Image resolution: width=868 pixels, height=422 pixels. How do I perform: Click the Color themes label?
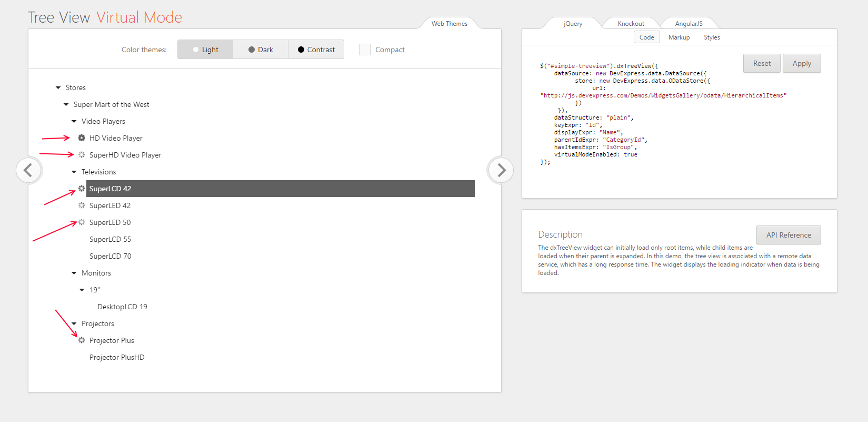tap(144, 50)
